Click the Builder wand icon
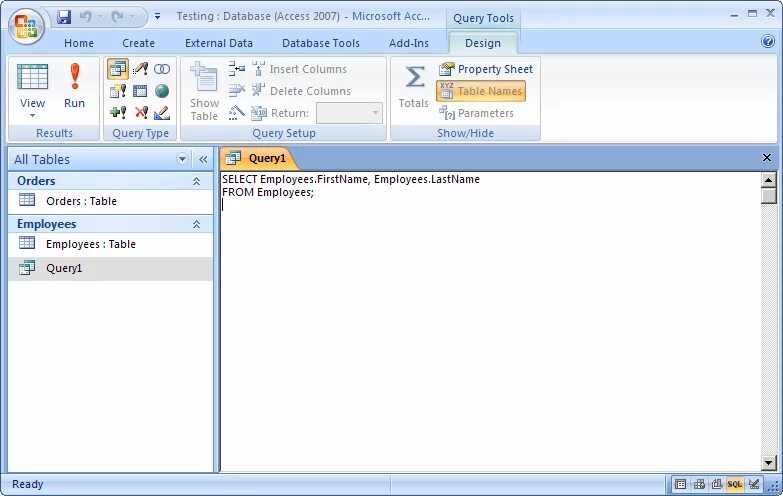The height and width of the screenshot is (496, 783). [237, 113]
